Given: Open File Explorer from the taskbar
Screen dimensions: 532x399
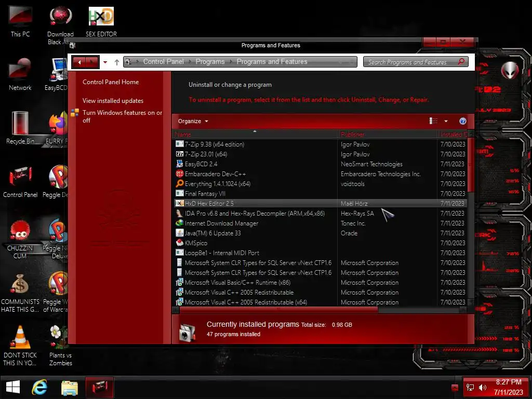Looking at the screenshot, I should coord(70,388).
